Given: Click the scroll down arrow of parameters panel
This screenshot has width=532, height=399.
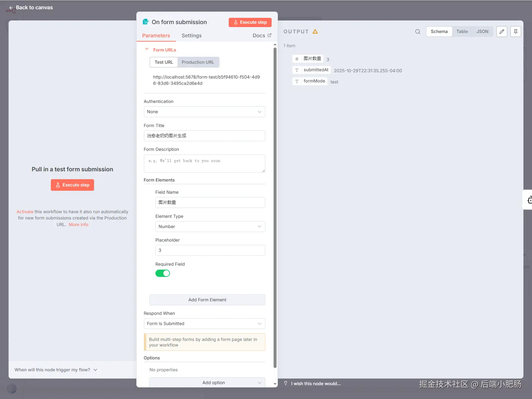Looking at the screenshot, I should point(275,384).
